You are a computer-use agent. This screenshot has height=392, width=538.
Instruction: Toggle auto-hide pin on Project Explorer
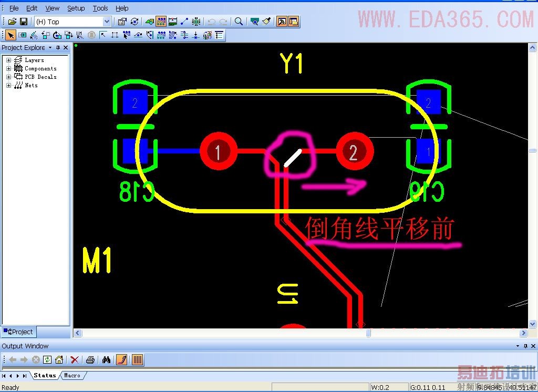point(58,48)
